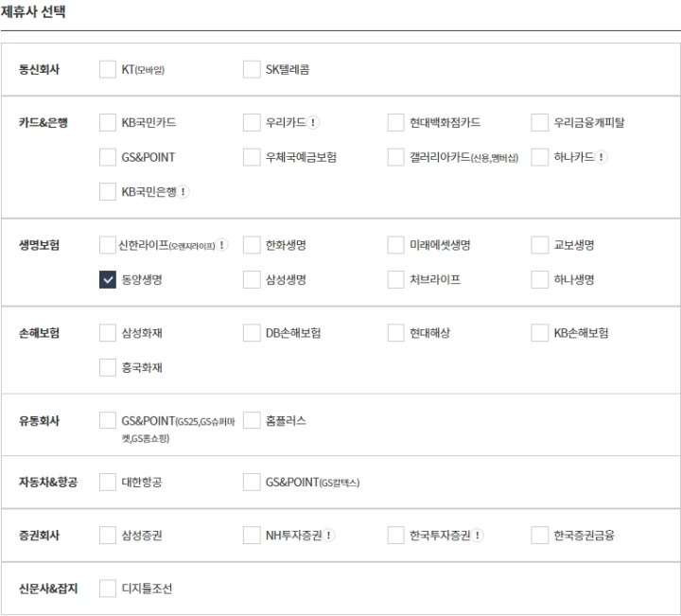Check the 디지틀조선 checkbox

(x=108, y=589)
